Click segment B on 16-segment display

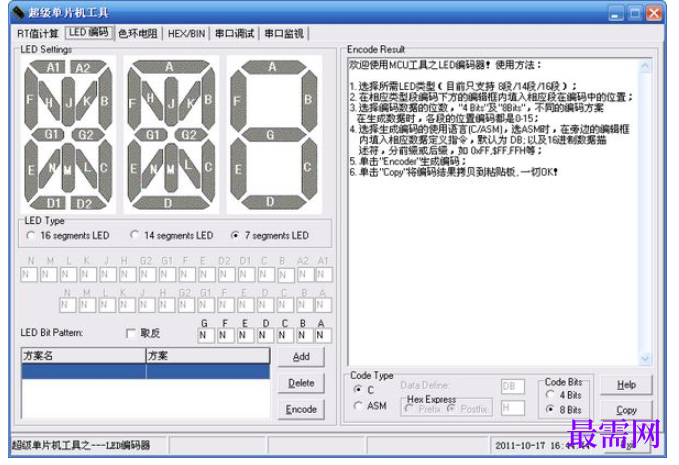[105, 100]
